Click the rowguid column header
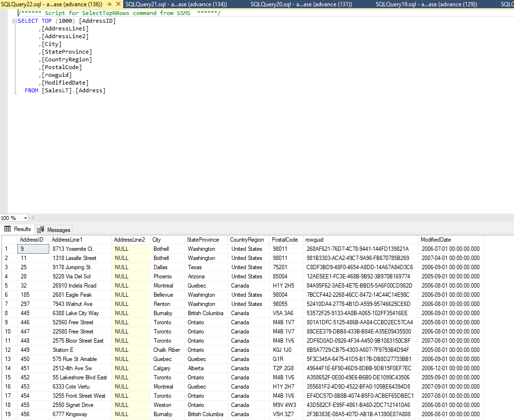514x420 pixels. point(361,240)
